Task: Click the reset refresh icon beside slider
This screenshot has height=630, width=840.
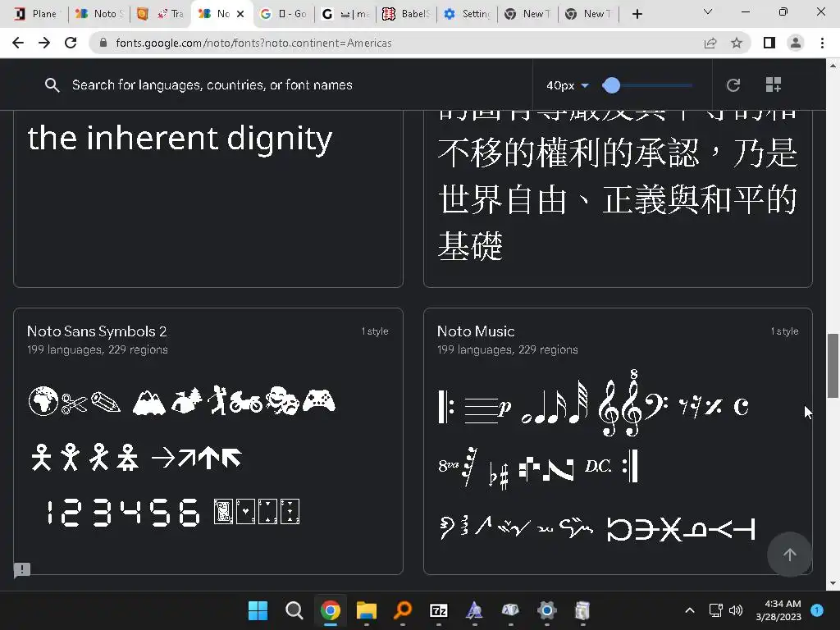Action: click(x=733, y=84)
